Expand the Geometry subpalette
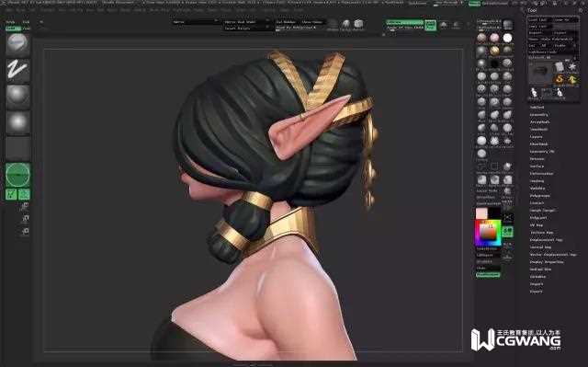This screenshot has width=588, height=367. pos(539,115)
